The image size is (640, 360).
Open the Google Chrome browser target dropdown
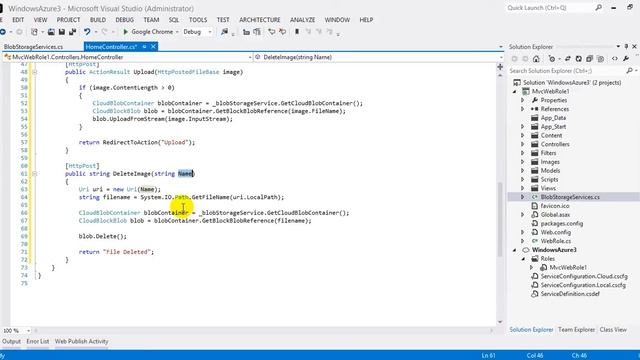[x=177, y=32]
